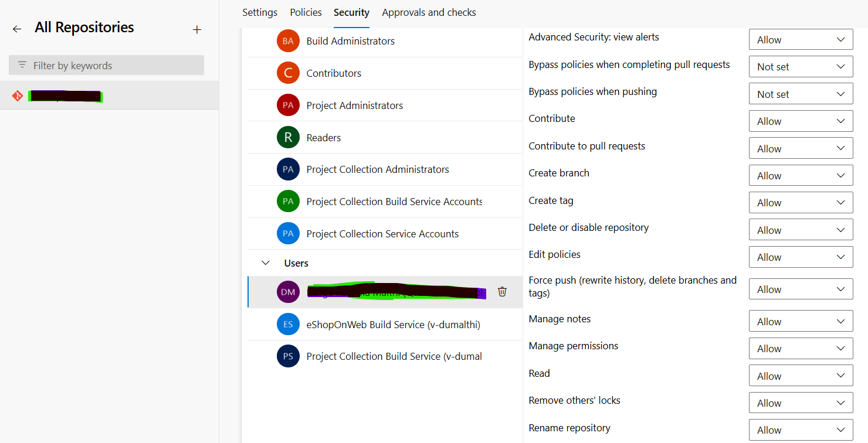Click the eShopOnWeb Build Service avatar icon

pos(288,323)
